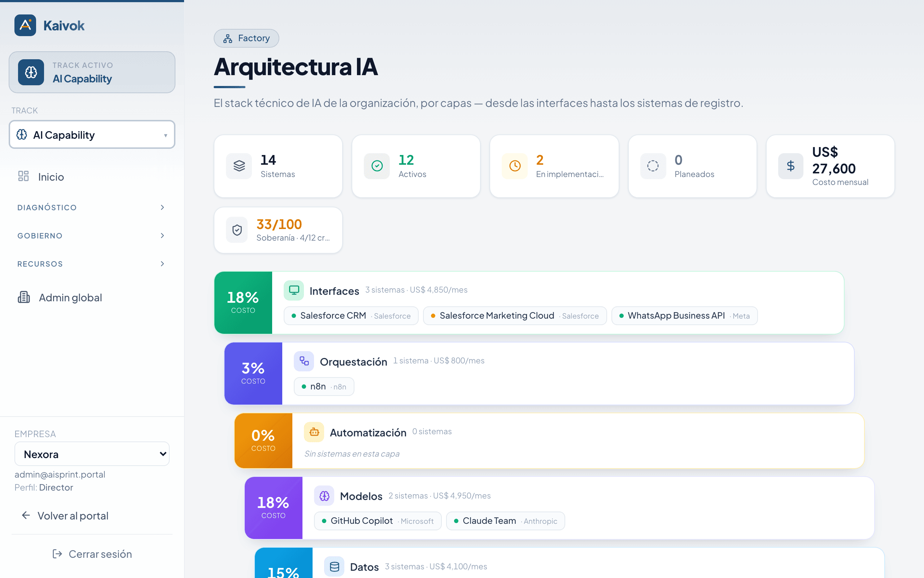Open the GOBIERNO menu group
The image size is (924, 578).
[92, 236]
